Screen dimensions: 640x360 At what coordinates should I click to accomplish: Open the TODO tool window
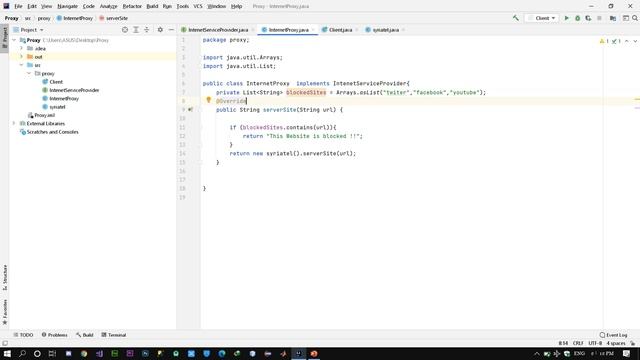tap(23, 335)
